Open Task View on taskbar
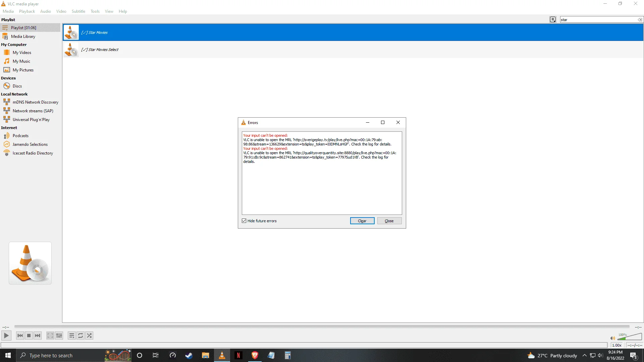The height and width of the screenshot is (362, 644). (x=156, y=356)
